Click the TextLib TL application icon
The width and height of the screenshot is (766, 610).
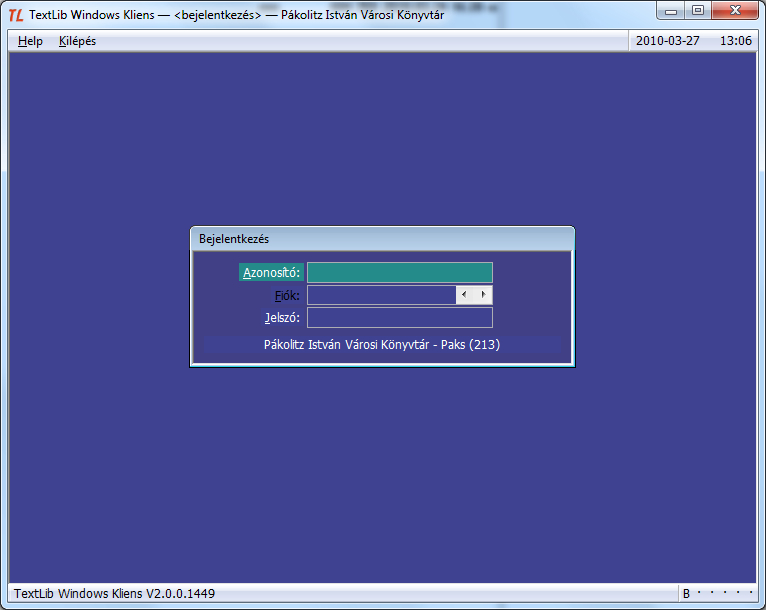click(x=16, y=15)
